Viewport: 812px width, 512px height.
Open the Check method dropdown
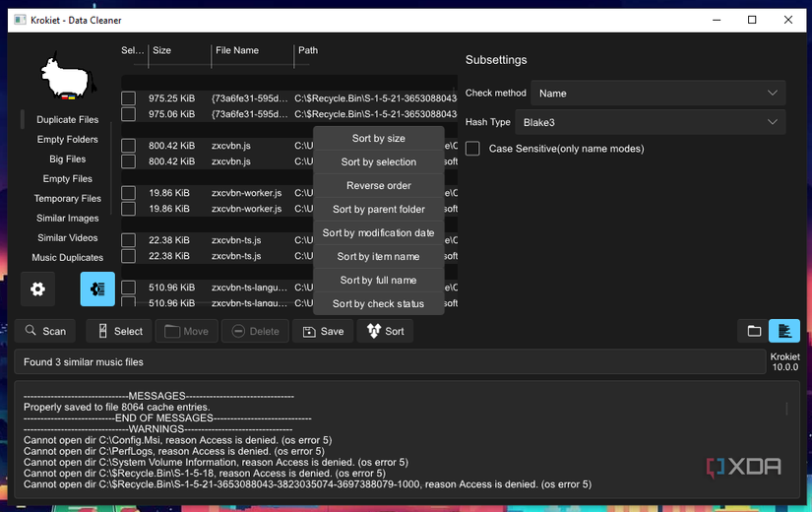[x=658, y=94]
